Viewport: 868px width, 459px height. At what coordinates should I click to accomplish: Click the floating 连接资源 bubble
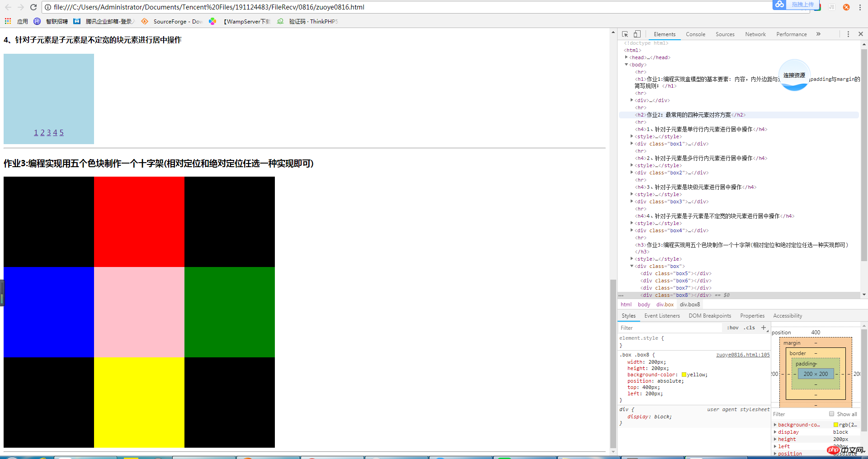tap(794, 75)
